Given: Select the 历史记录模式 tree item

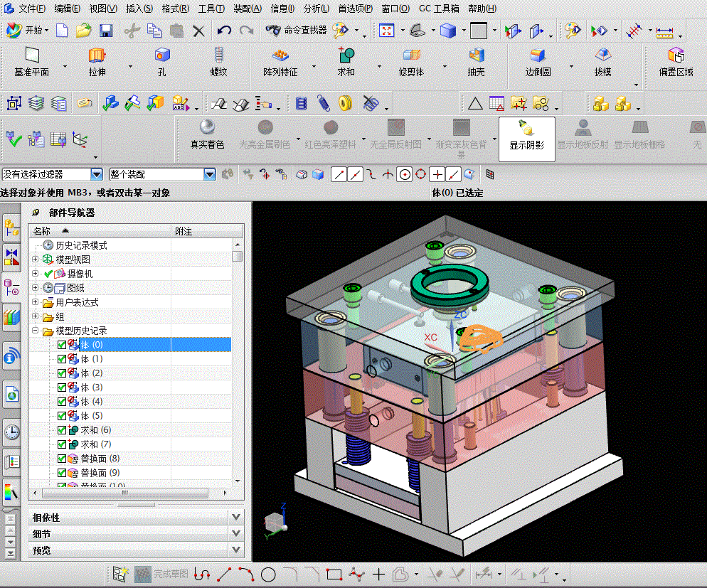Looking at the screenshot, I should 81,245.
